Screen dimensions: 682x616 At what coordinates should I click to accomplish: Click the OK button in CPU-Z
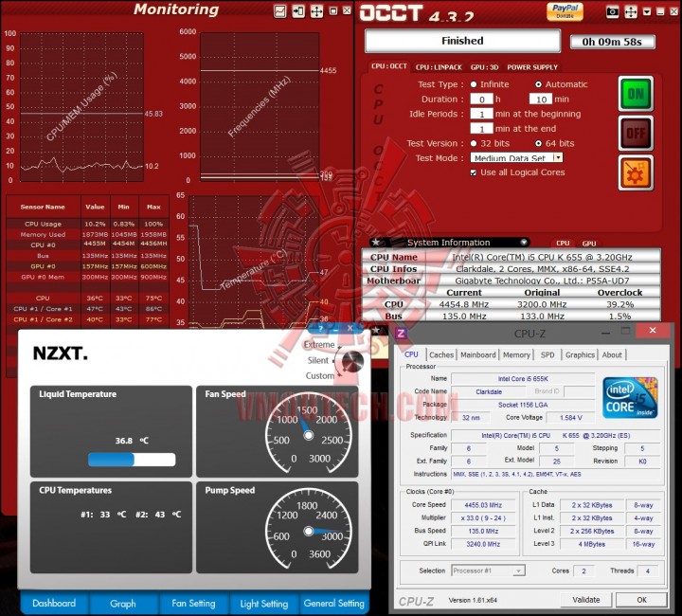point(641,600)
